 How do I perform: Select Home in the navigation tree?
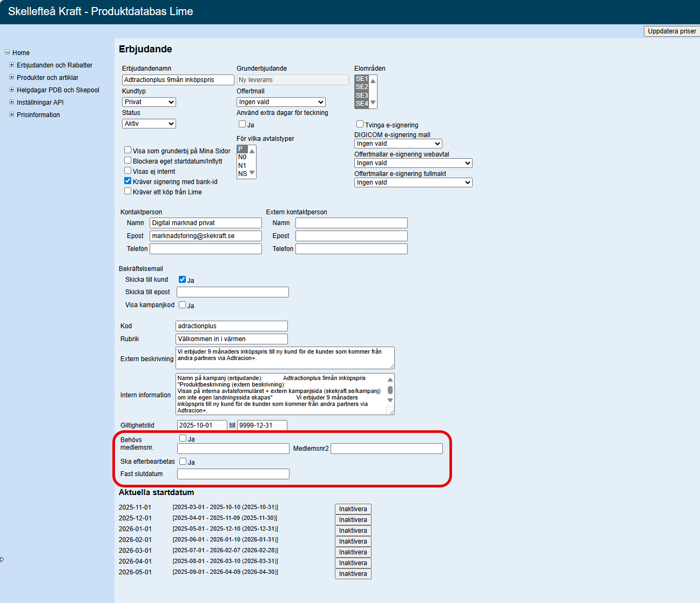[x=21, y=53]
